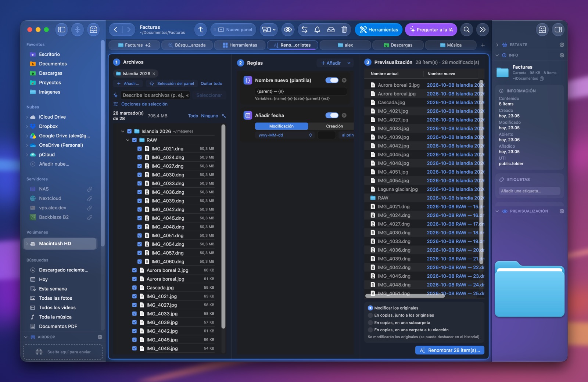This screenshot has width=588, height=382.
Task: Switch to the Descargas tab
Action: [398, 45]
